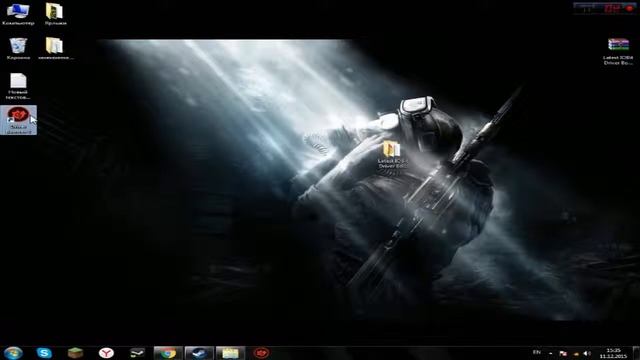Open the network tray icon
Image resolution: width=640 pixels, height=360 pixels.
[576, 353]
